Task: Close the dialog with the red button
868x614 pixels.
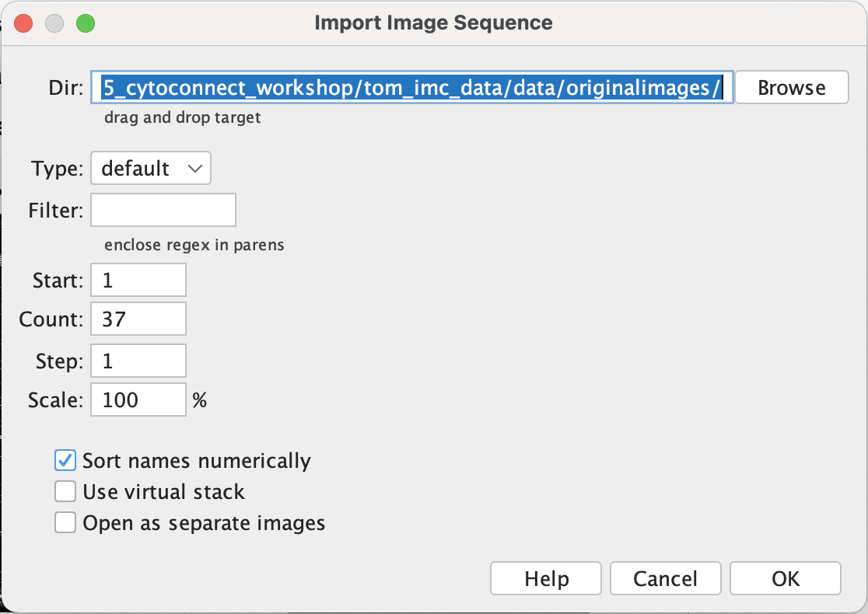Action: [x=23, y=23]
